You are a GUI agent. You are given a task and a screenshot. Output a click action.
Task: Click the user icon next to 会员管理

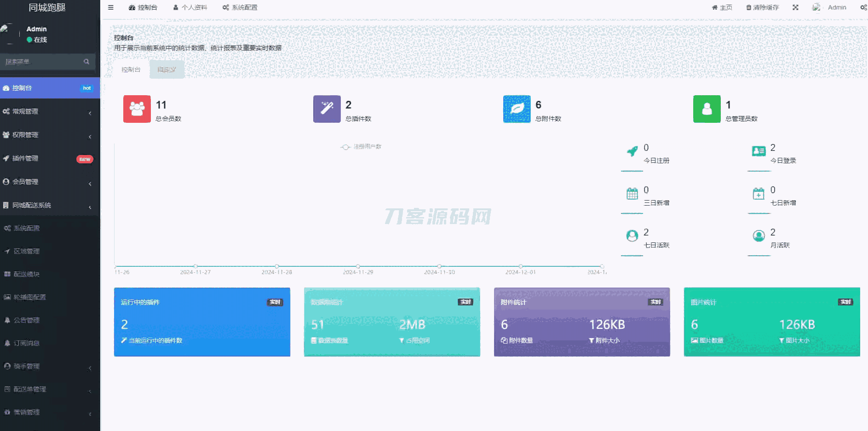6,182
